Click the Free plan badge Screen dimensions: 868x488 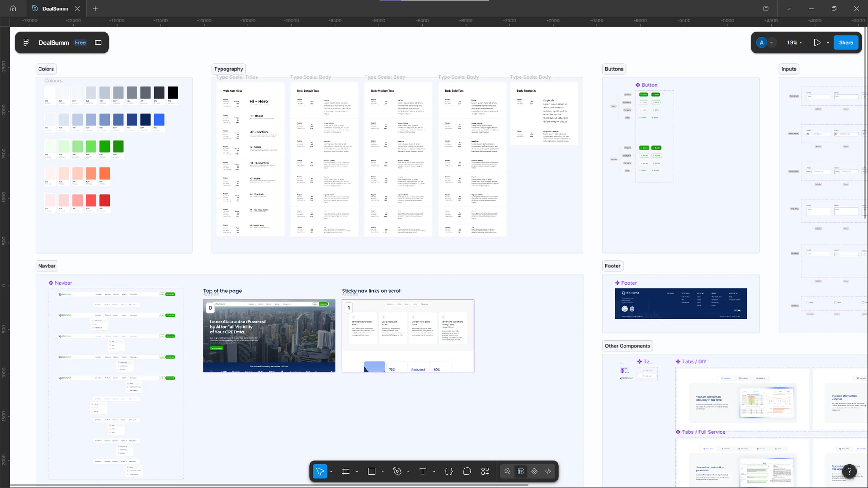(x=80, y=42)
